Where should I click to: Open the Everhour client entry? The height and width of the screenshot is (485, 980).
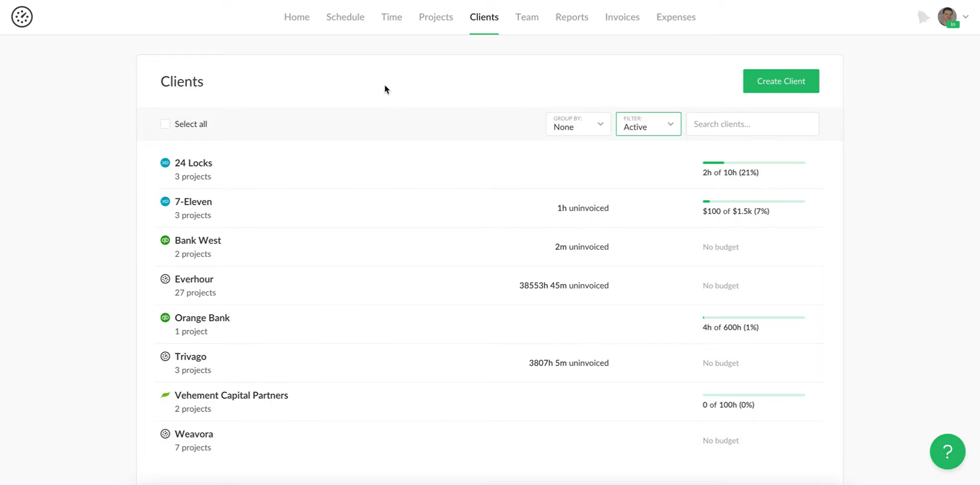coord(194,279)
